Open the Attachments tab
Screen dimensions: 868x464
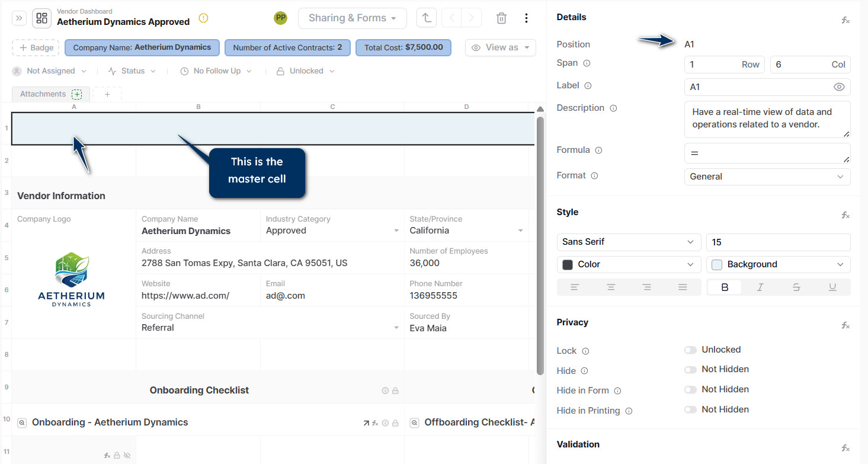click(43, 94)
